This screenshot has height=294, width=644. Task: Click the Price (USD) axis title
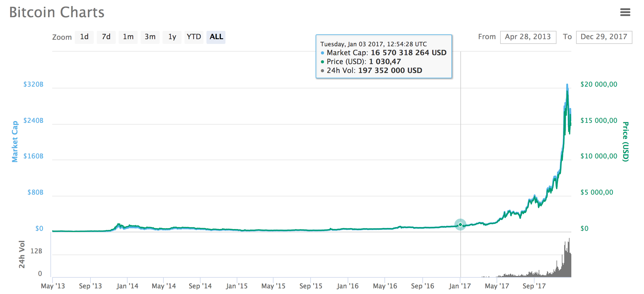pyautogui.click(x=625, y=142)
